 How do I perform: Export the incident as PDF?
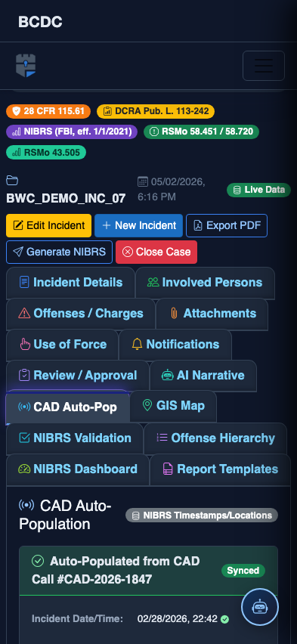(227, 225)
